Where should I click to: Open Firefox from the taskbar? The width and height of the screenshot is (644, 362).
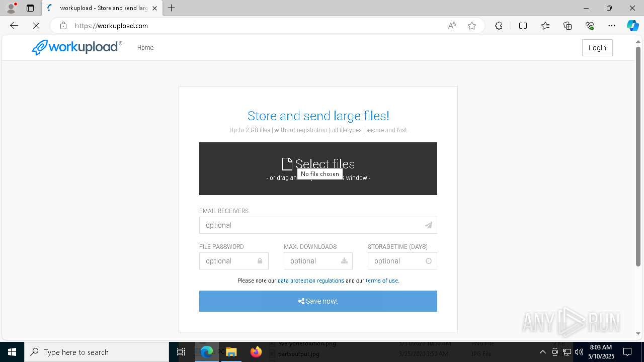(x=256, y=352)
